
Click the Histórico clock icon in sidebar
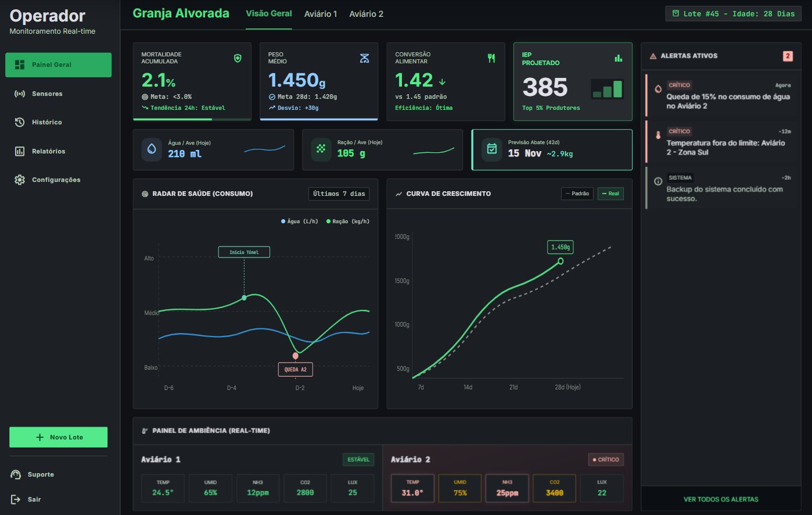point(20,122)
